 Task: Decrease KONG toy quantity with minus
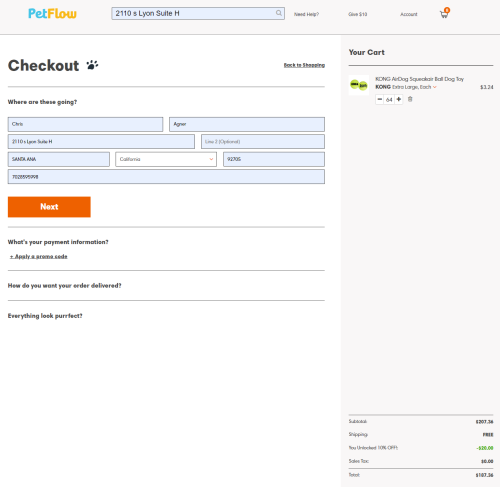380,99
